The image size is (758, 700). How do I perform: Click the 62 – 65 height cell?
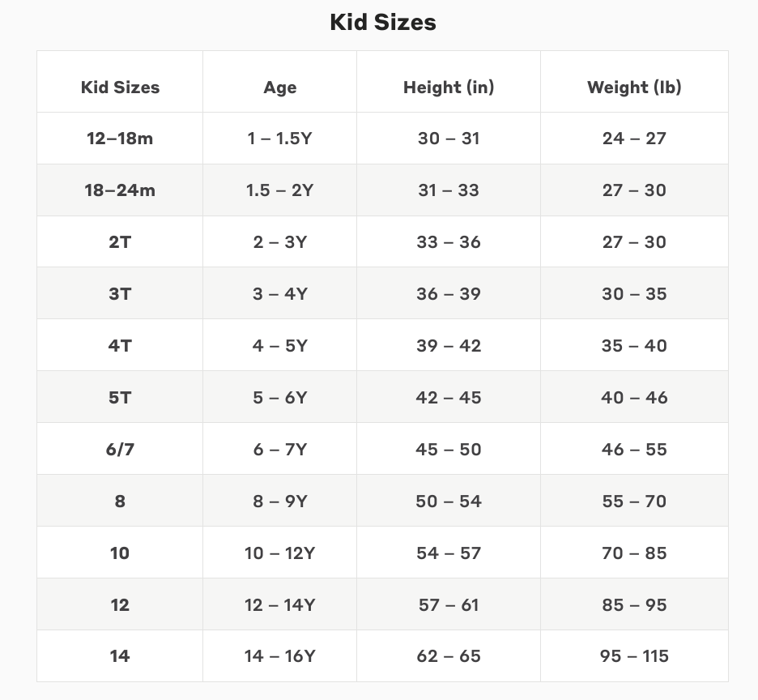449,656
